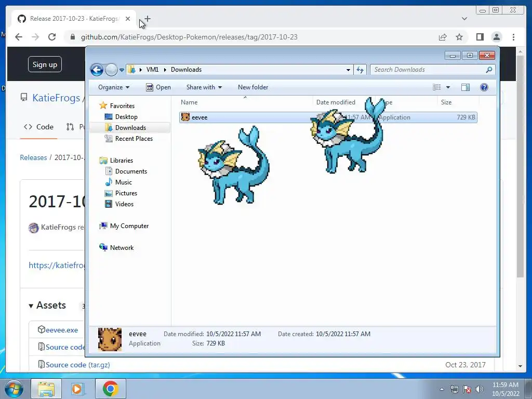The height and width of the screenshot is (399, 532).
Task: Click the greyed Explorer forward arrow
Action: pyautogui.click(x=111, y=70)
